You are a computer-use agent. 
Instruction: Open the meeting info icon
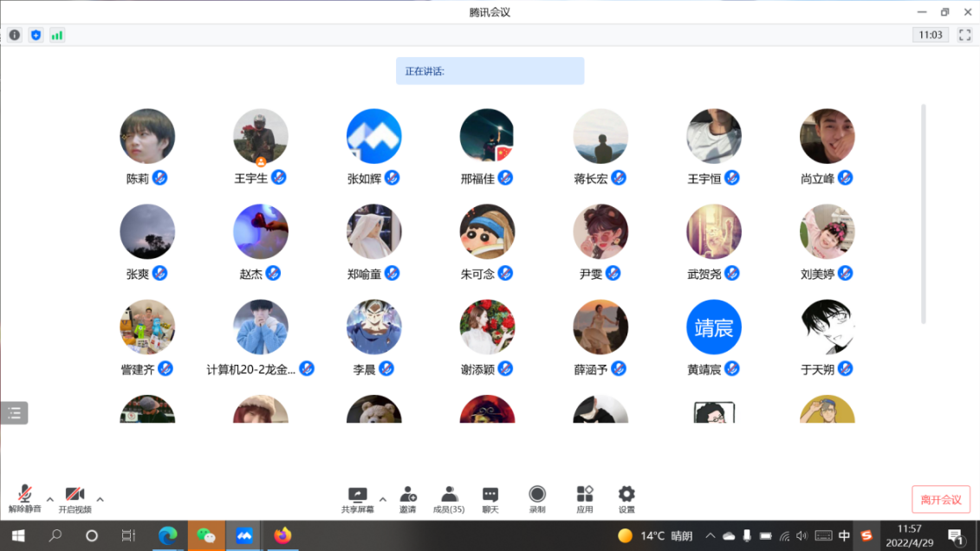15,36
